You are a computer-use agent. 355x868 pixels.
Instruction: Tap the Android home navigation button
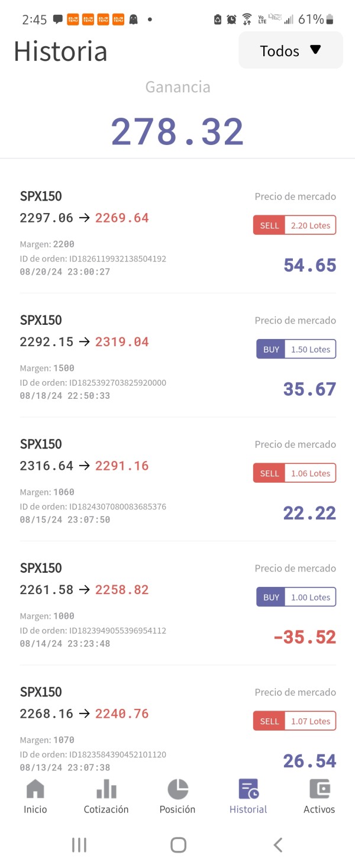pos(178,845)
